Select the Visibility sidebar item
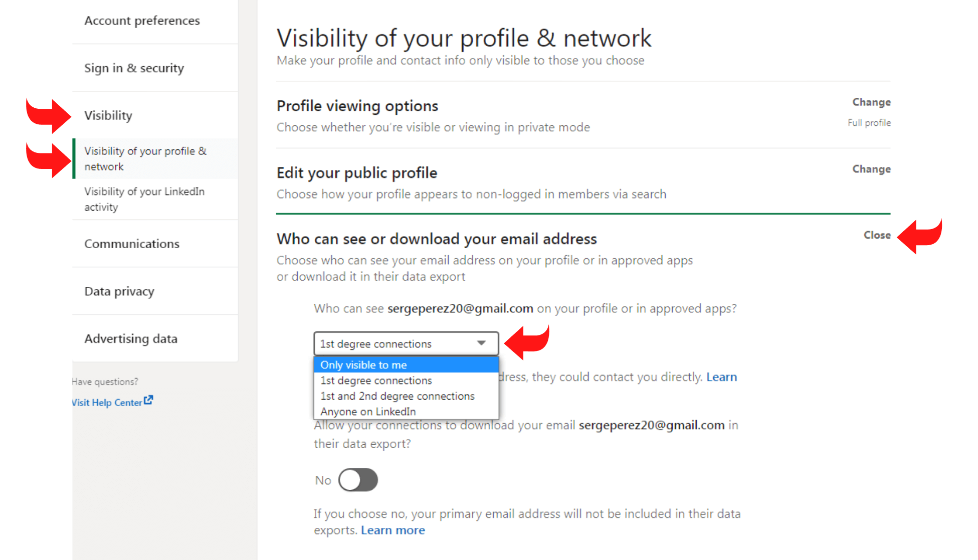 (108, 115)
